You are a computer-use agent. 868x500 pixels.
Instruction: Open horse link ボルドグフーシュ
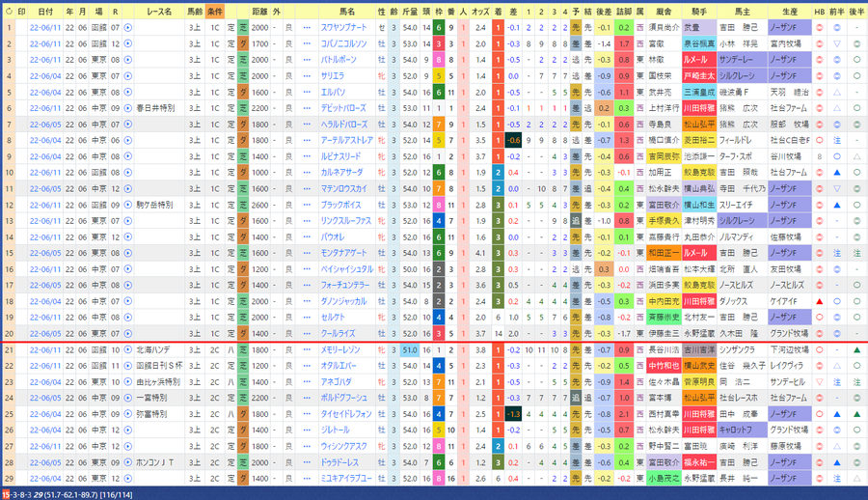click(344, 398)
